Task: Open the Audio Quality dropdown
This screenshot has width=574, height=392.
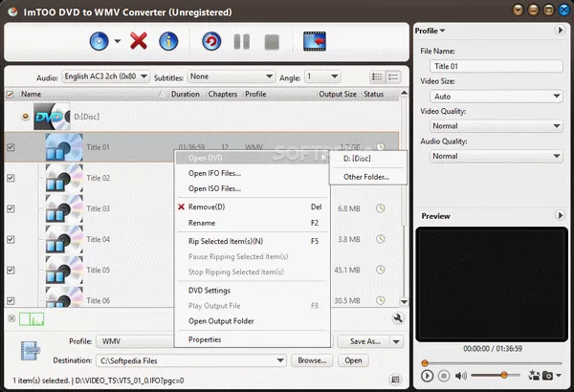Action: click(x=496, y=156)
